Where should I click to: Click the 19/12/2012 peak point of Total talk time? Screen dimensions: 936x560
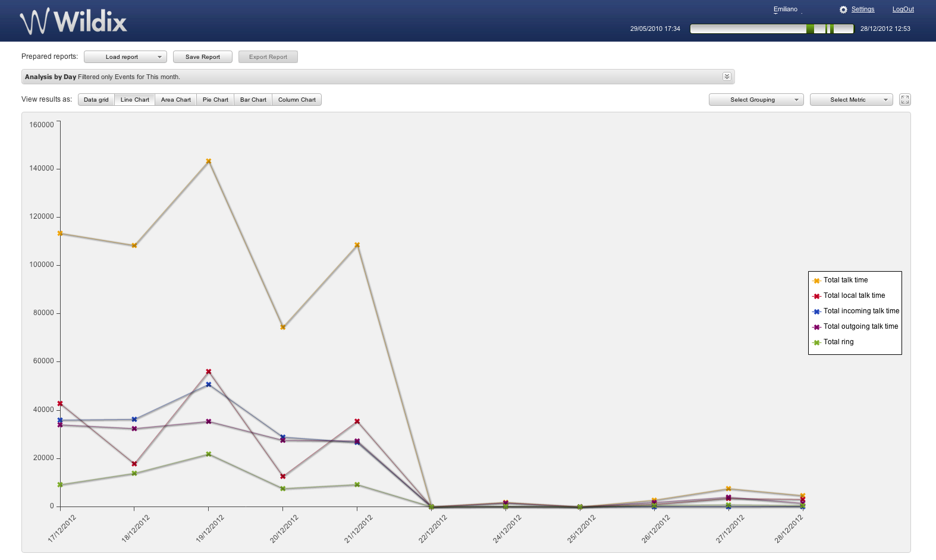click(209, 161)
